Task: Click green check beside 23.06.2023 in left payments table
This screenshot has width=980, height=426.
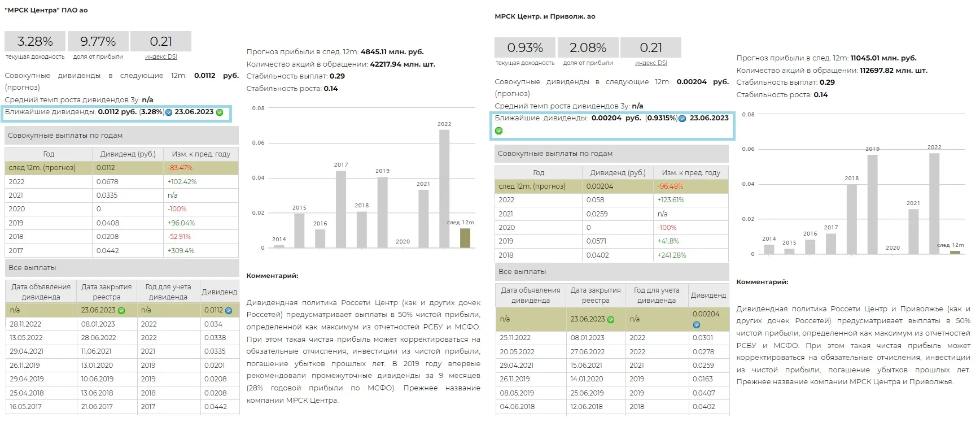Action: point(121,311)
